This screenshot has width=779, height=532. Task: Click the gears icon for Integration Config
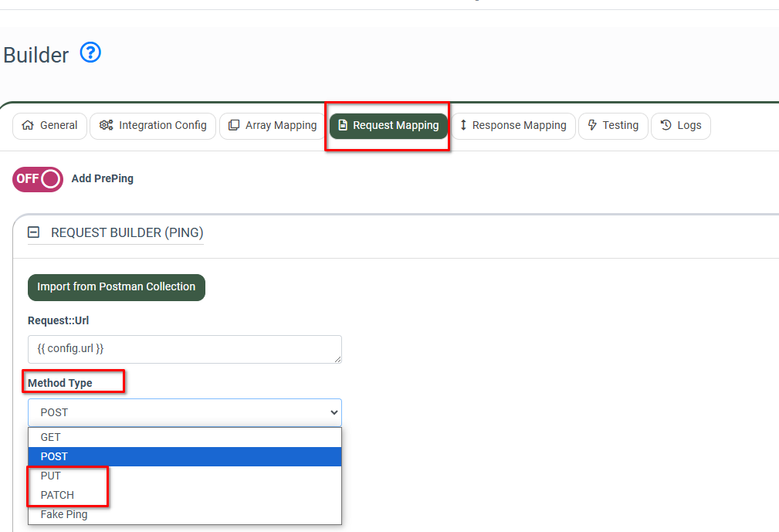tap(106, 125)
